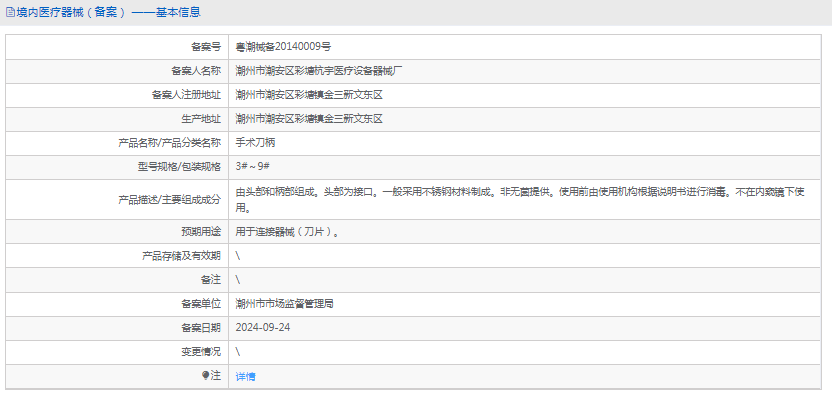Click the filing date 2024-09-24
The width and height of the screenshot is (832, 399).
click(263, 327)
